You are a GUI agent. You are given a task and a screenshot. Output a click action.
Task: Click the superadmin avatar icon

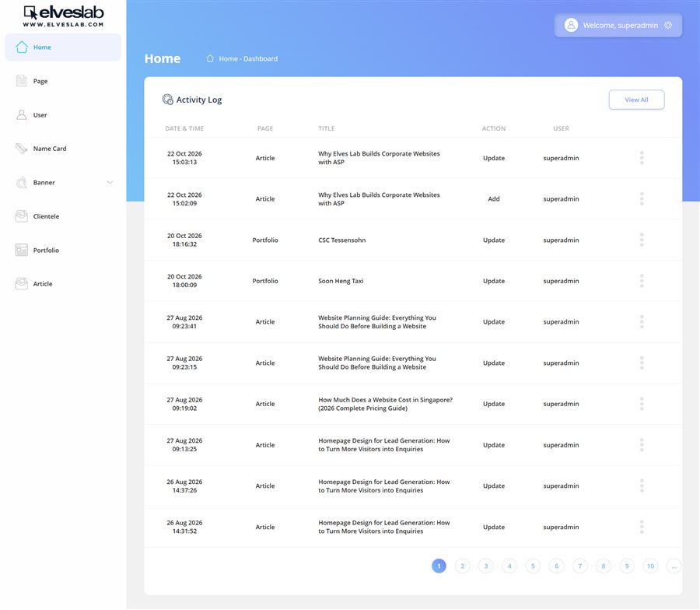point(571,25)
